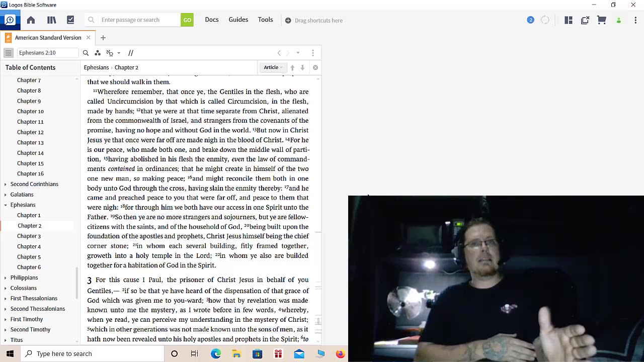The image size is (644, 362).
Task: Click the sync status icon
Action: coord(545,20)
